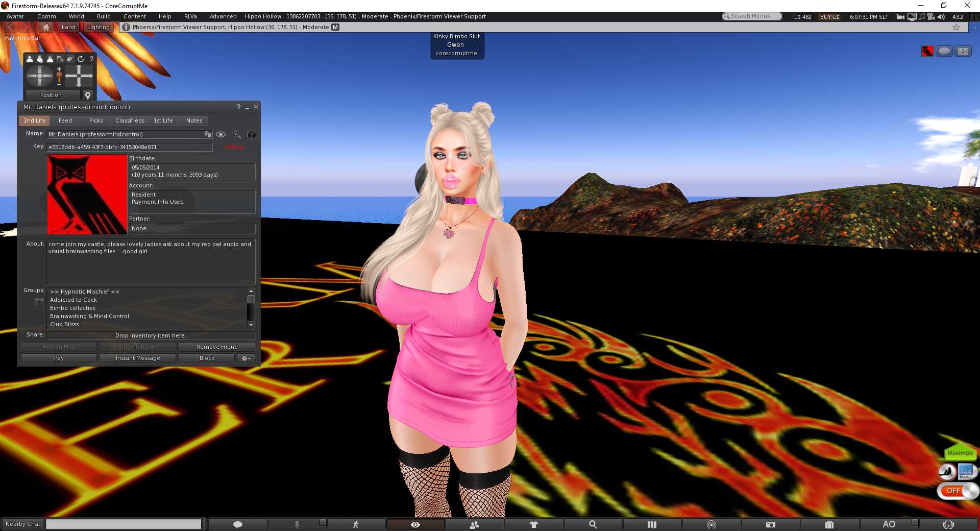Copy the profile name using the copy icon
Screen dimensions: 980x531
pos(208,134)
